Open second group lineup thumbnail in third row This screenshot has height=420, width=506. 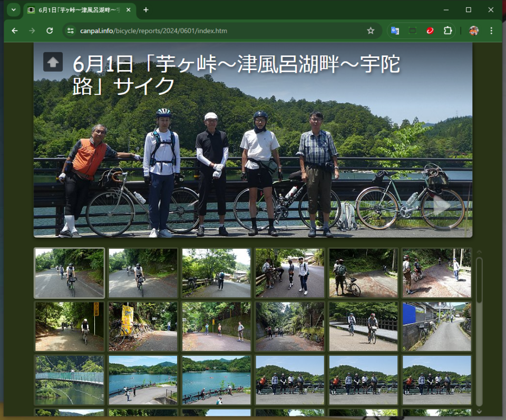[x=363, y=380]
